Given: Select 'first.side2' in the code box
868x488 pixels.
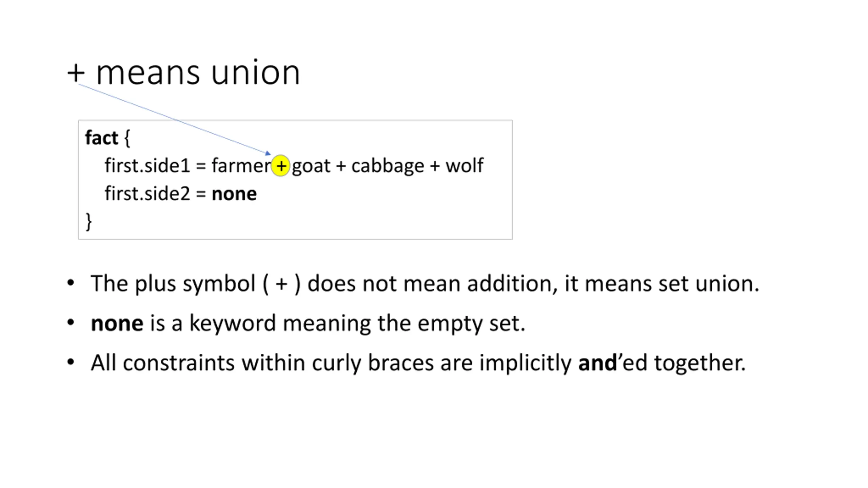Looking at the screenshot, I should tap(147, 194).
